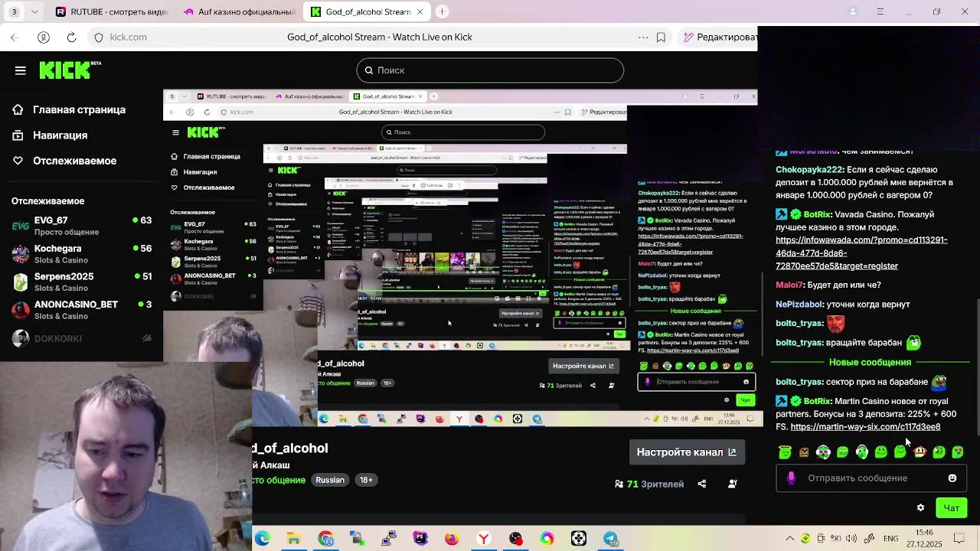Click the green Чат send button
Viewport: 980px width, 551px height.
point(951,507)
